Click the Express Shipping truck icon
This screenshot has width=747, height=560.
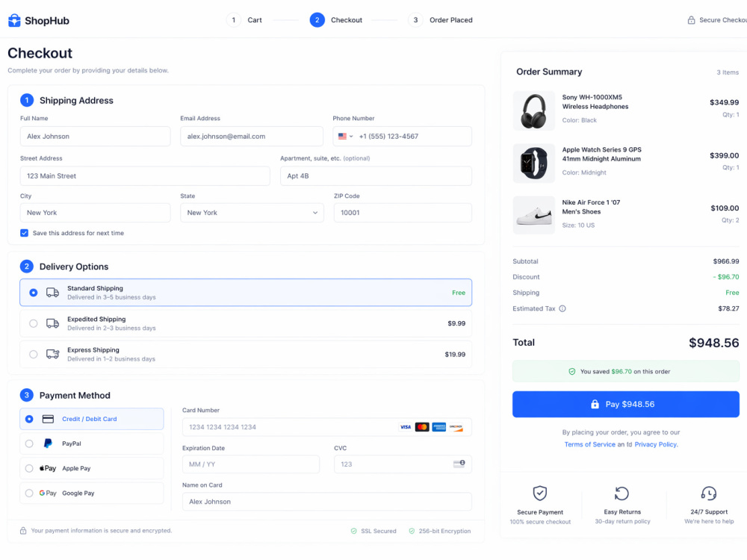click(52, 354)
